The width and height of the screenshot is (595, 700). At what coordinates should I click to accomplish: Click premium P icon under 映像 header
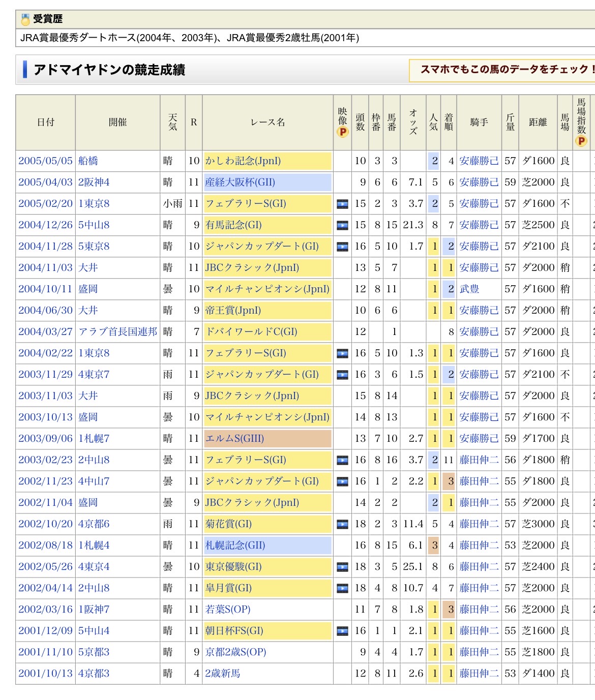342,132
